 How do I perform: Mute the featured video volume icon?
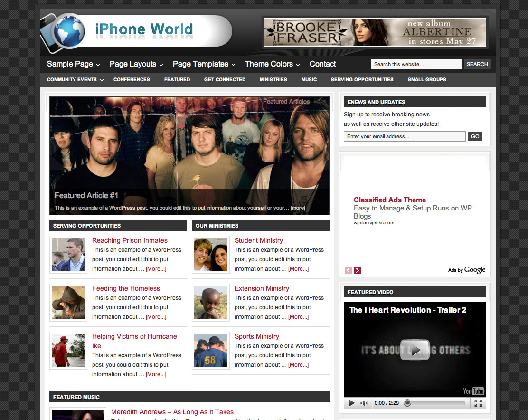tap(364, 403)
